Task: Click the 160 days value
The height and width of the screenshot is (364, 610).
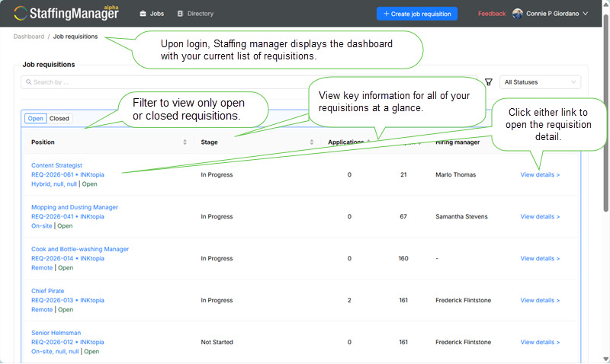Action: tap(403, 259)
